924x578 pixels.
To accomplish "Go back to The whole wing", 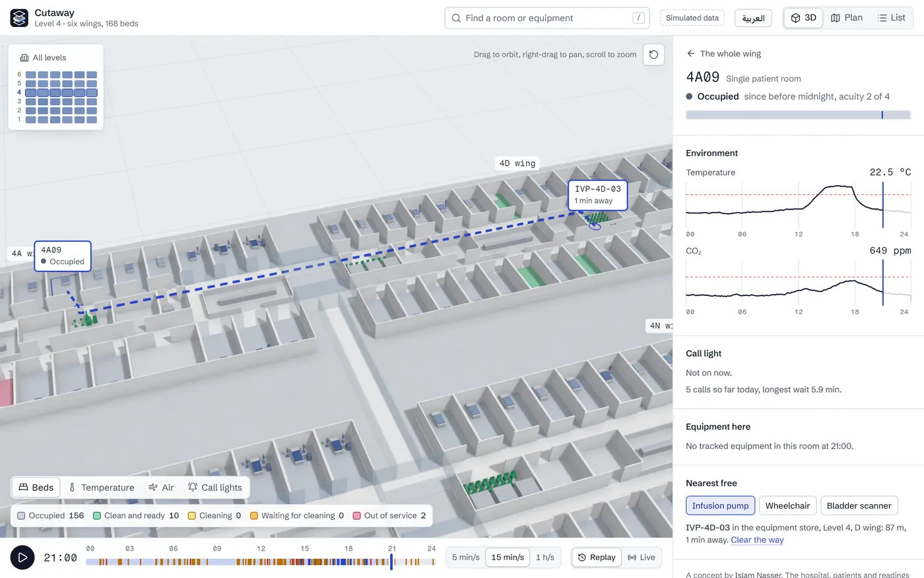I will tap(724, 54).
